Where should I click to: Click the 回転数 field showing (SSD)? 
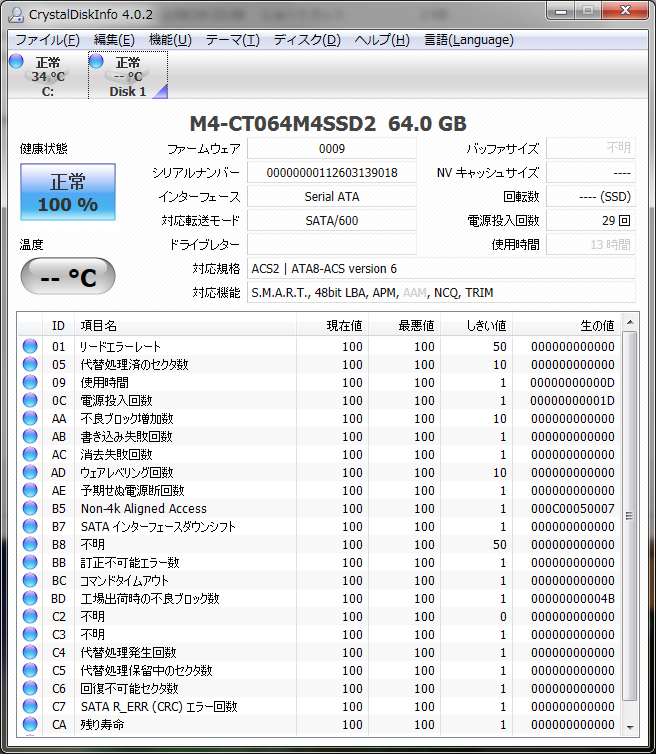coord(591,197)
